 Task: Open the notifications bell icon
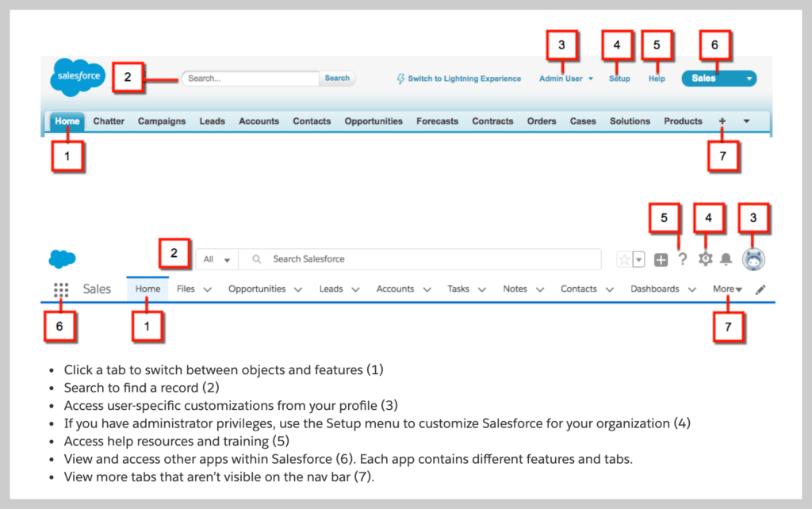coord(726,259)
